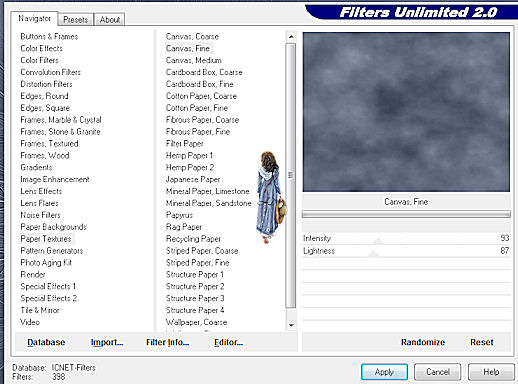The image size is (518, 384).
Task: Select Distortion Filters category
Action: click(46, 84)
